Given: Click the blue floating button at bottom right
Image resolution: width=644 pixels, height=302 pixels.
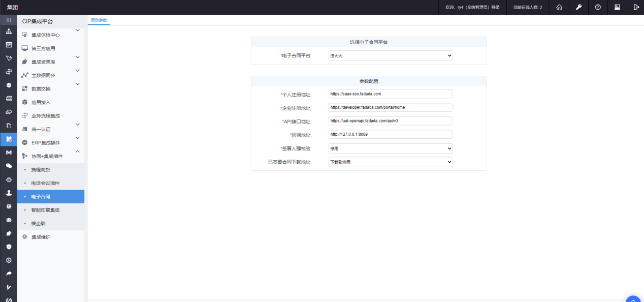Looking at the screenshot, I should [x=633, y=299].
